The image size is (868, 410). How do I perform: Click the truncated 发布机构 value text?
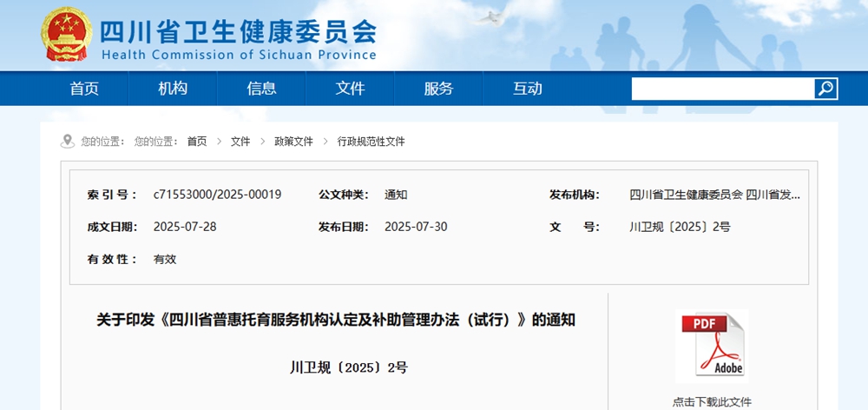[714, 195]
